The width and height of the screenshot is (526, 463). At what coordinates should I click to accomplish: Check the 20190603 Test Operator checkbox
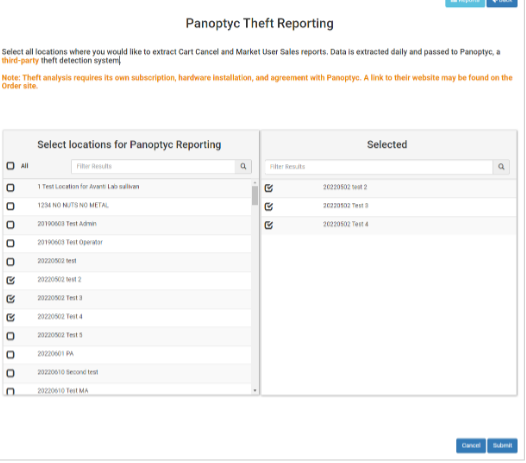tap(10, 243)
